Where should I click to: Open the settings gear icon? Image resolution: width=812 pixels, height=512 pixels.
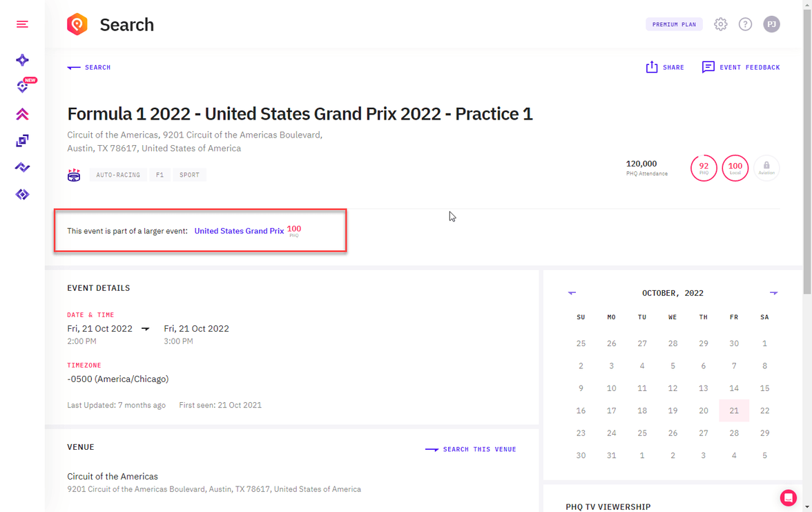[x=720, y=24]
